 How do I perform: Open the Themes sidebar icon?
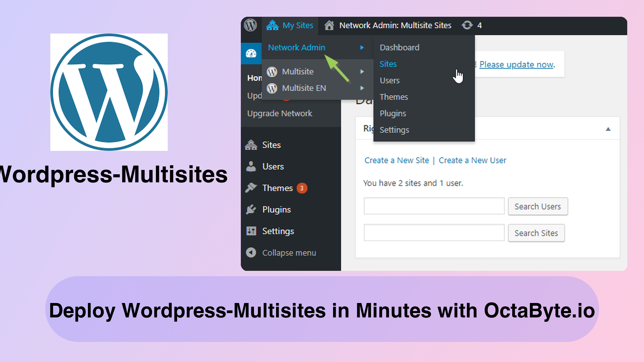tap(251, 187)
